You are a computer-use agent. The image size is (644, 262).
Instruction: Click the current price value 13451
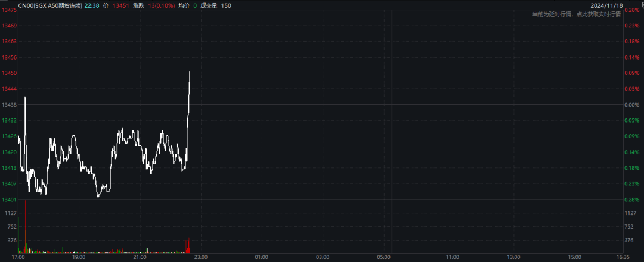pyautogui.click(x=120, y=5)
